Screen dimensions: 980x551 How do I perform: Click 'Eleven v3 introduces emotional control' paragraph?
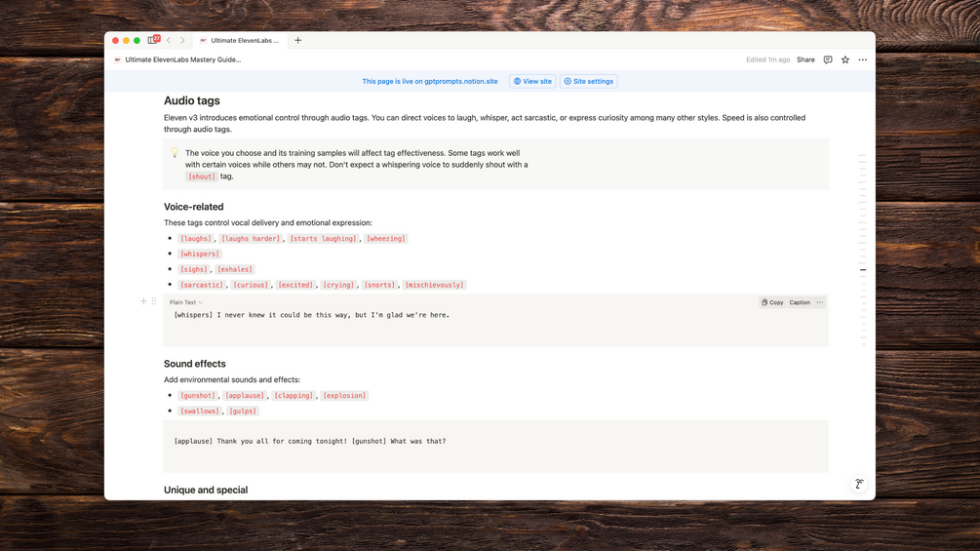[x=485, y=123]
